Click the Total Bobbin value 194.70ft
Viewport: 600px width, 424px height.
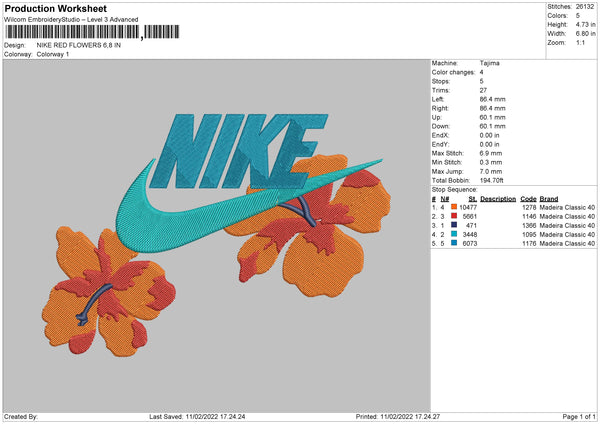(x=492, y=181)
